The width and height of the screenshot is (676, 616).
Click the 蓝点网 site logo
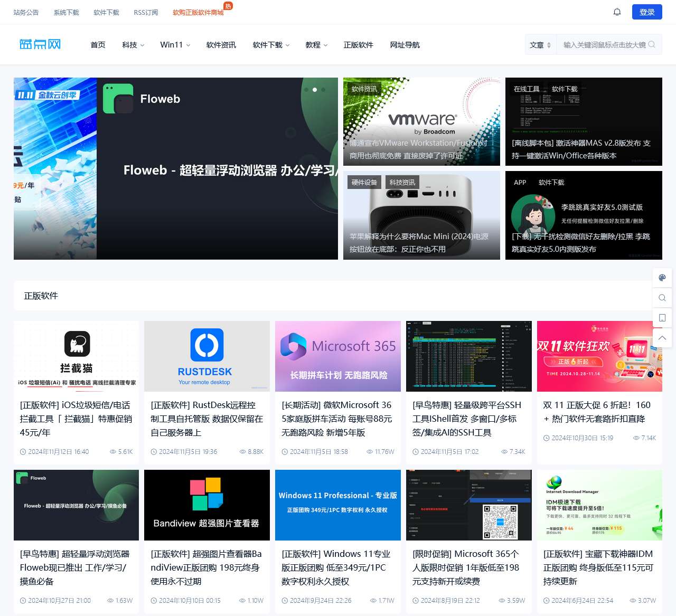(40, 44)
